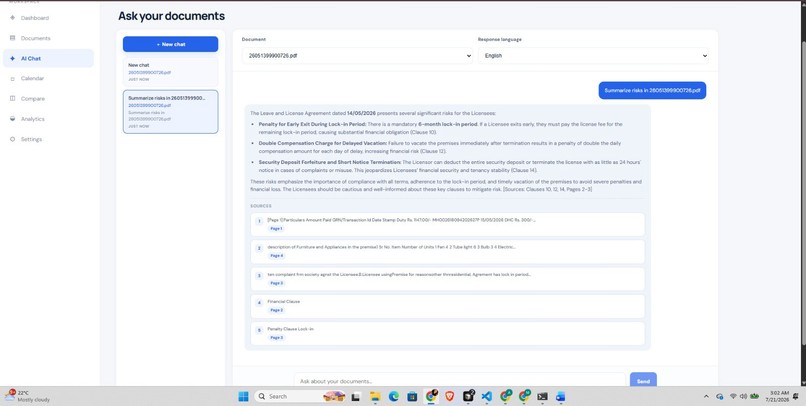This screenshot has width=806, height=406.
Task: Open File Explorer from the taskbar
Action: click(375, 396)
